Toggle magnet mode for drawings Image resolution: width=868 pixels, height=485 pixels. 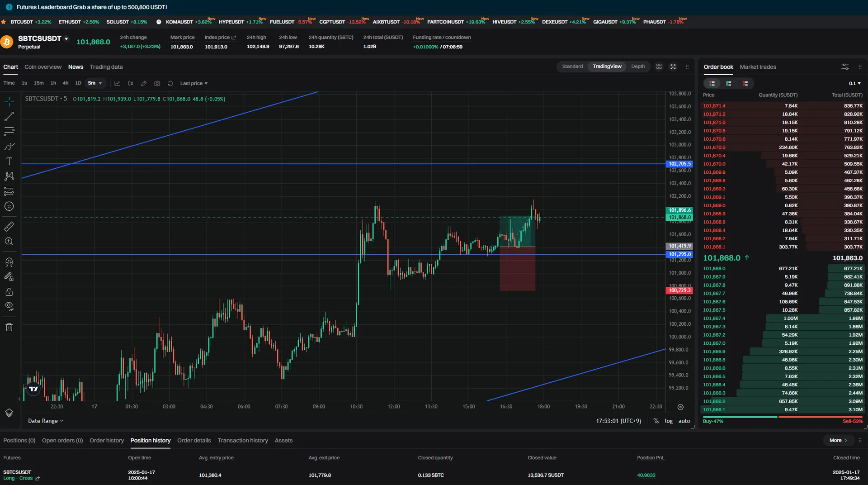pyautogui.click(x=9, y=262)
